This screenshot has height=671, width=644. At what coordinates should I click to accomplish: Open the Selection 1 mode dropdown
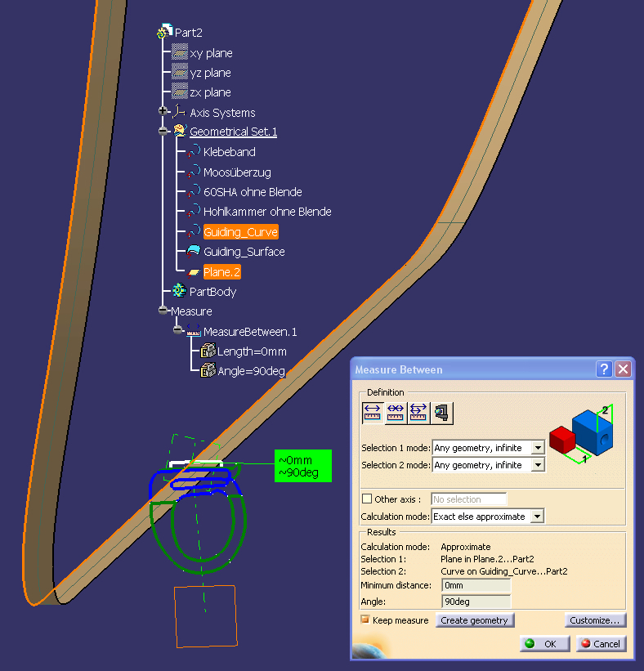click(x=538, y=448)
